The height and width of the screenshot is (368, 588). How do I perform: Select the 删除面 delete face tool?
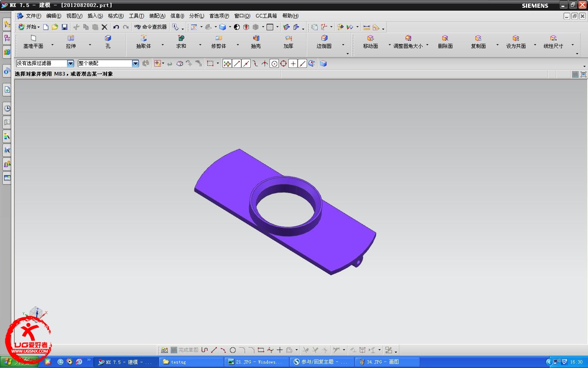445,42
